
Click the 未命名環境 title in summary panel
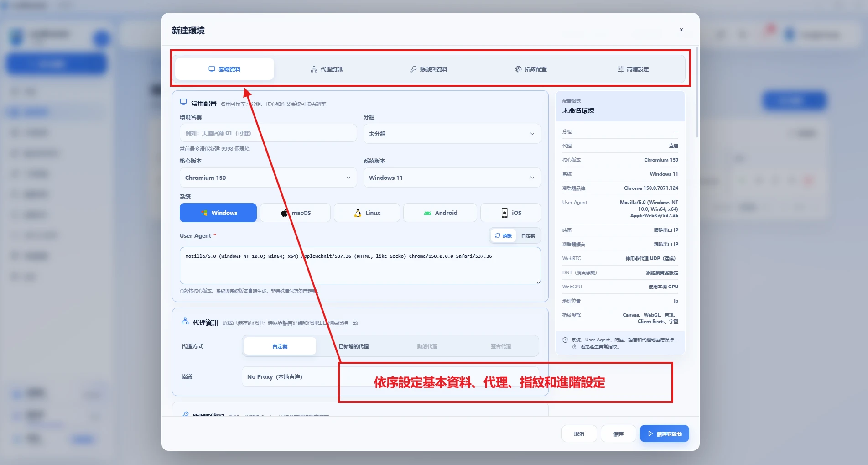578,110
